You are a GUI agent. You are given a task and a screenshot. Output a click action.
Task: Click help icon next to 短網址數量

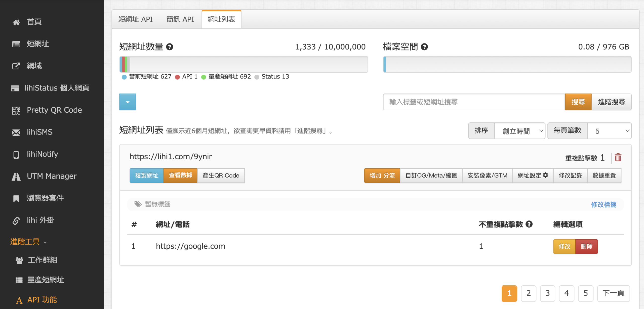(170, 47)
